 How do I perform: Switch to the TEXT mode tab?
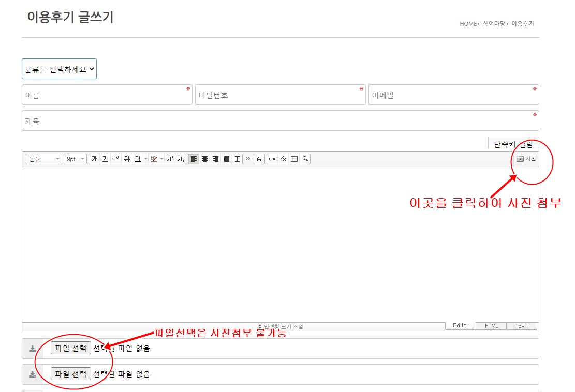tap(522, 326)
